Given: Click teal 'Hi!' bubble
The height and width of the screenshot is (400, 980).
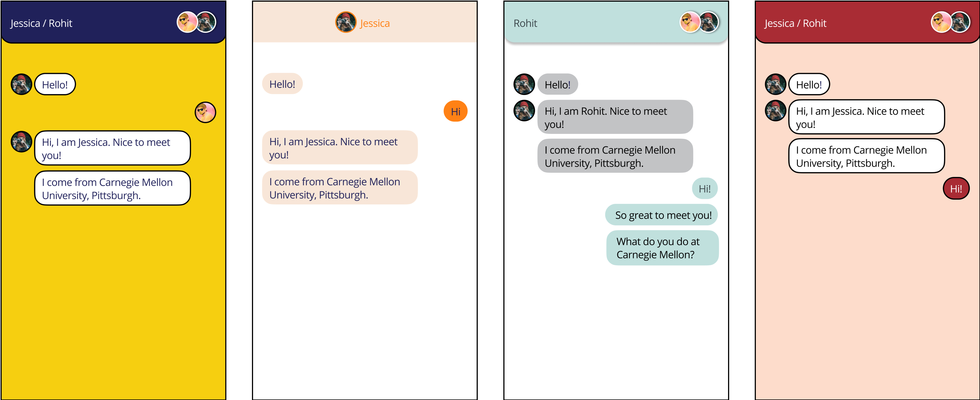Looking at the screenshot, I should 705,188.
